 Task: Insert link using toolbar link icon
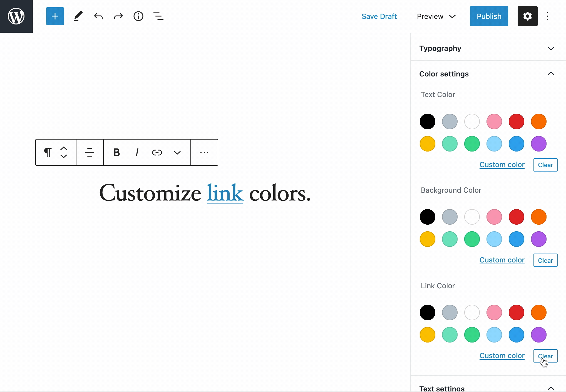[157, 152]
